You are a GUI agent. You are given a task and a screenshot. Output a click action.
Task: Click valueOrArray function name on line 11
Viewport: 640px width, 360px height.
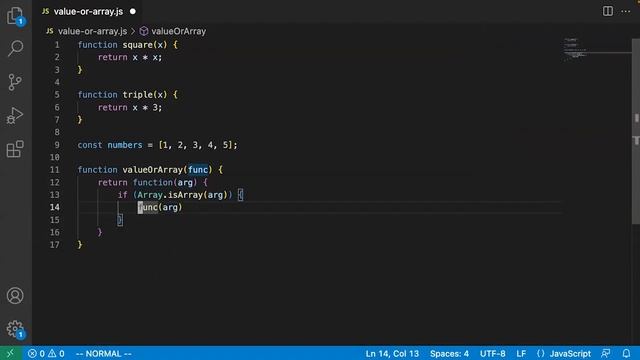click(153, 170)
